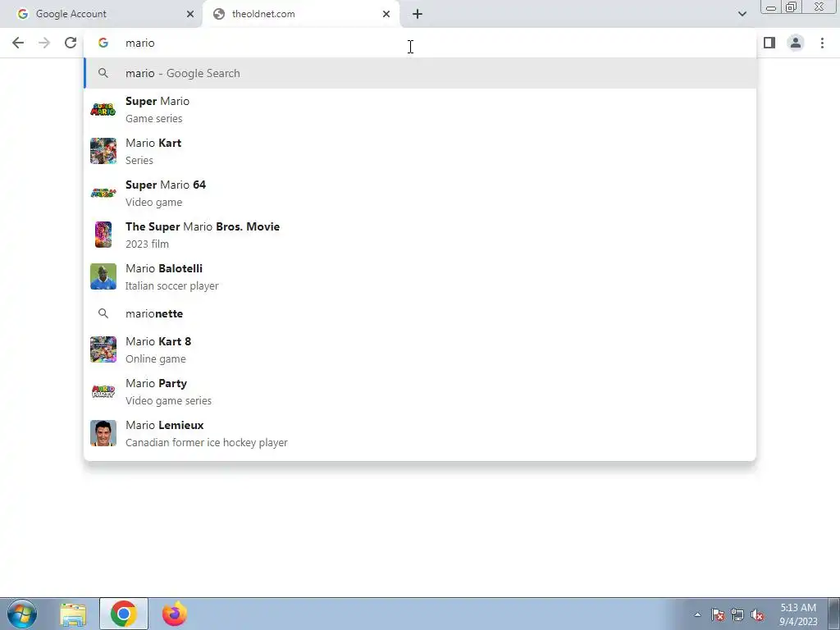Open the Windows Start menu
840x630 pixels.
[22, 614]
